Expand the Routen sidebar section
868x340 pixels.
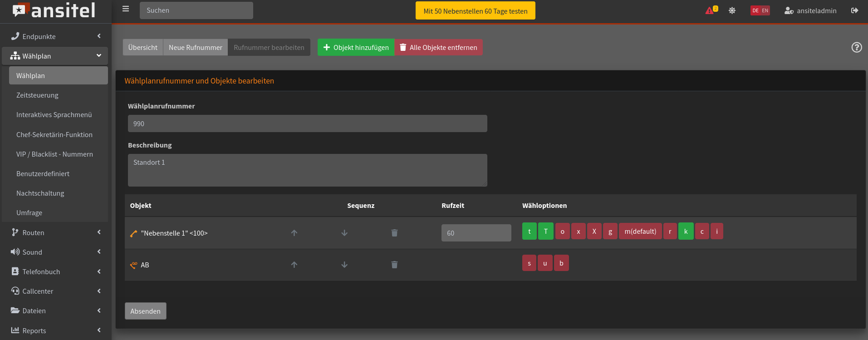point(56,232)
